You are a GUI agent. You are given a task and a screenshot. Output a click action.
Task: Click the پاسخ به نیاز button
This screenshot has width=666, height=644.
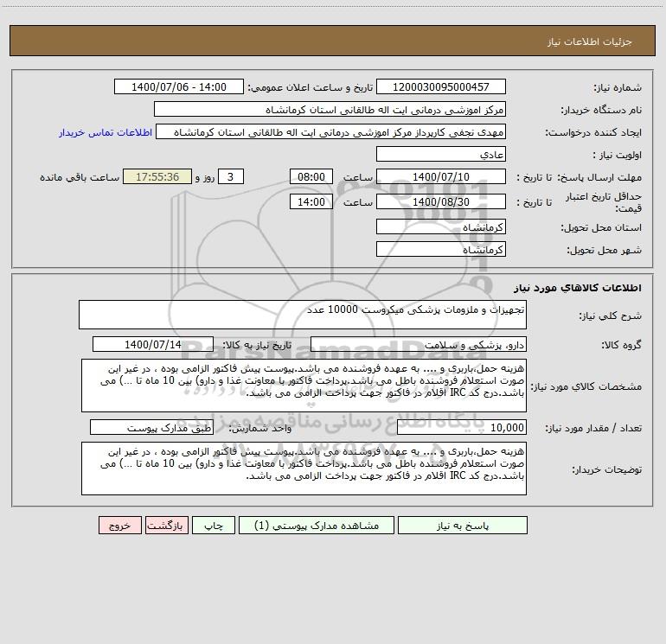463,525
